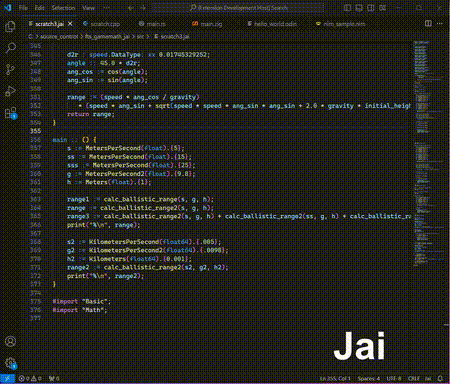Viewport: 450px width, 384px height.
Task: Click the 'print("%\n", range2);' line
Action: coord(105,276)
